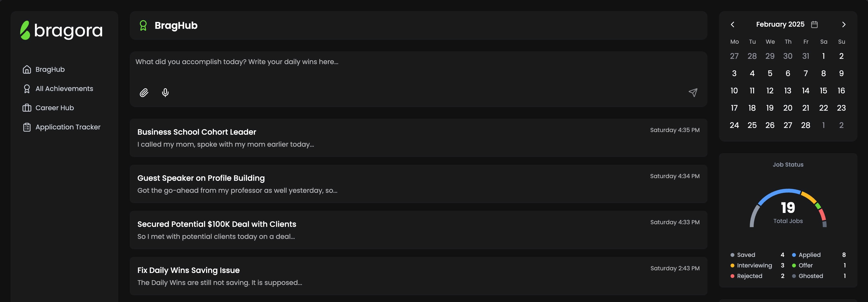868x302 pixels.
Task: Click the Application Tracker clipboard icon
Action: point(27,127)
